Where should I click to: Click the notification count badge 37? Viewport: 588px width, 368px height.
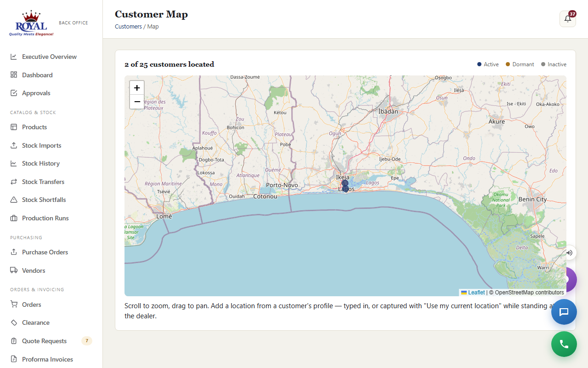tap(572, 14)
